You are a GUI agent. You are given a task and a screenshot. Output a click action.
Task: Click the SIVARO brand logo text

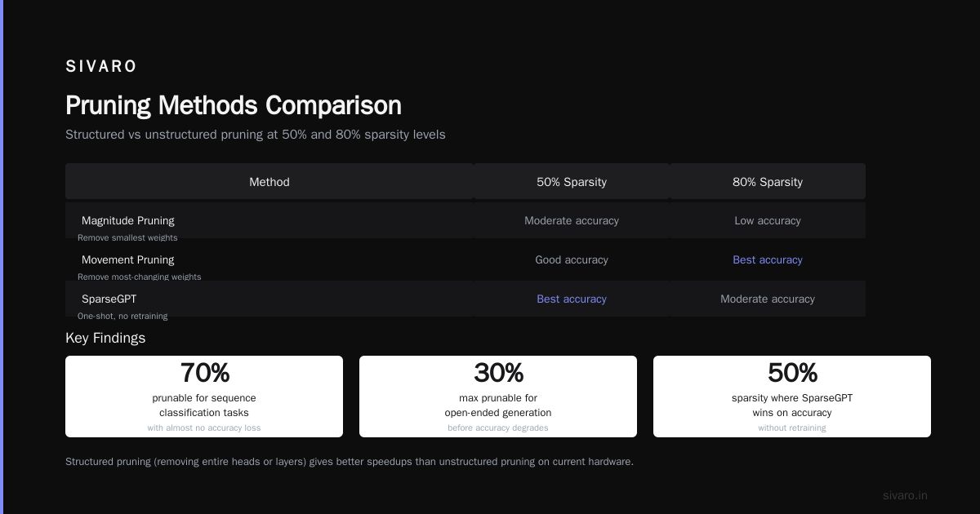[x=101, y=67]
